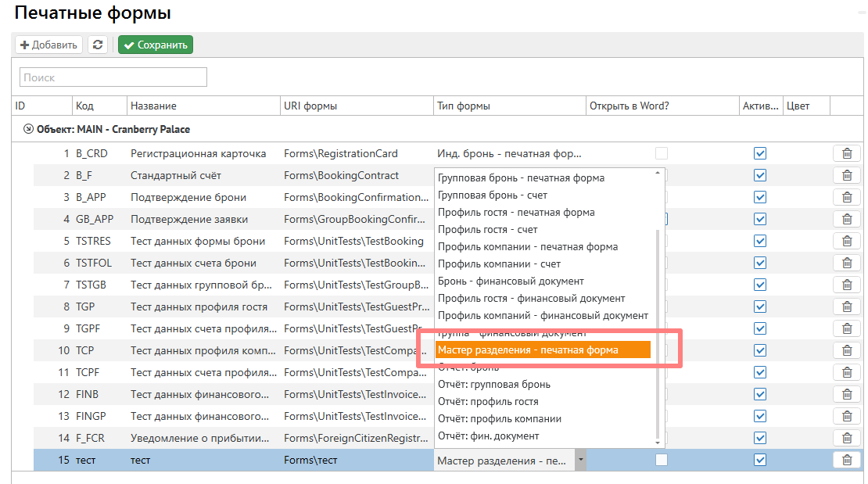Collapse the Объект: MAIN - Cranberry Palace group

[29, 129]
